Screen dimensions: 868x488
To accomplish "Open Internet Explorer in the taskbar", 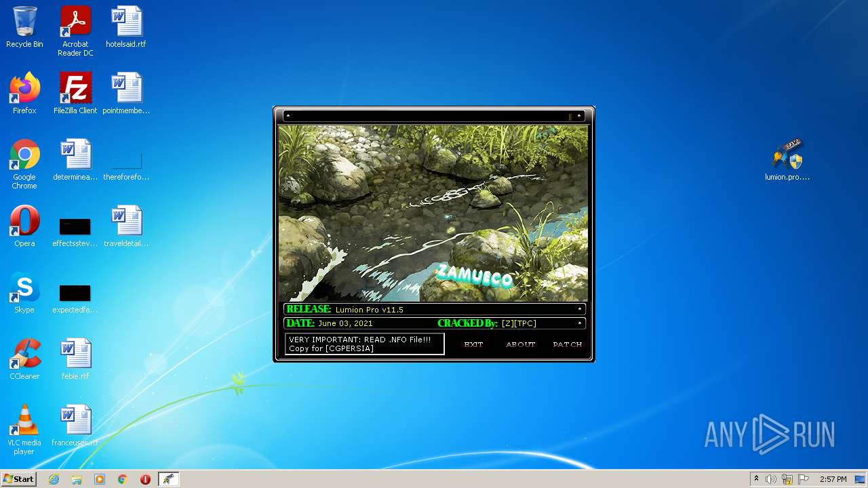I will 54,479.
